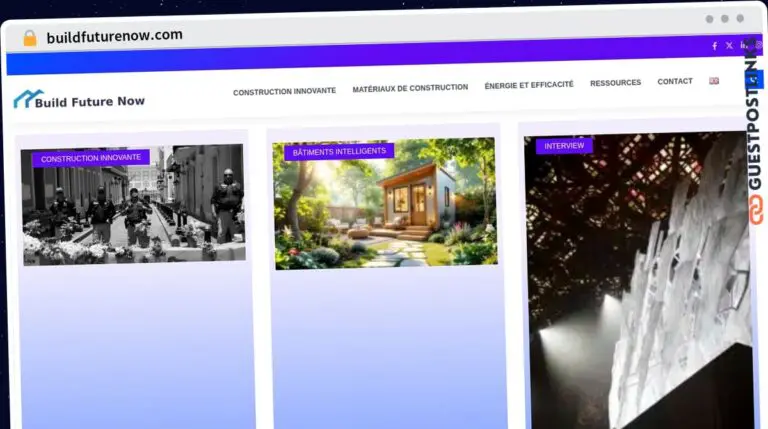Expand the Ressources menu item
Viewport: 768px width, 429px height.
coord(615,83)
